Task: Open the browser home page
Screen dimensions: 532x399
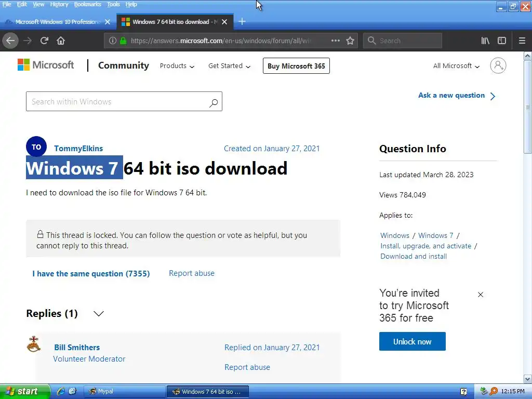Action: click(61, 41)
